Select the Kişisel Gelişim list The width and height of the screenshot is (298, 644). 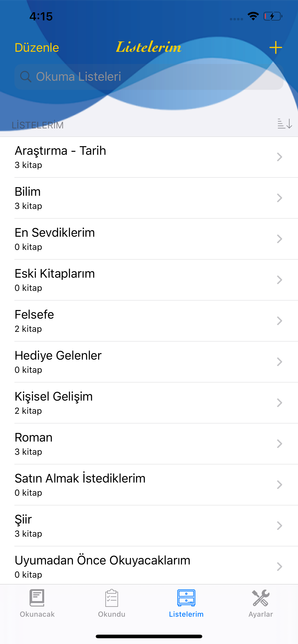tap(149, 403)
